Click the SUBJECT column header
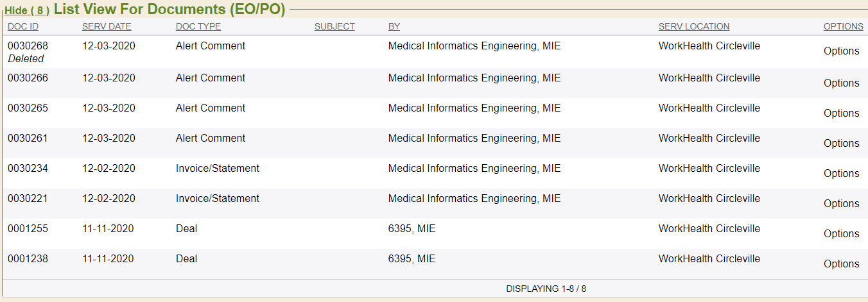The width and height of the screenshot is (868, 302). coord(334,26)
